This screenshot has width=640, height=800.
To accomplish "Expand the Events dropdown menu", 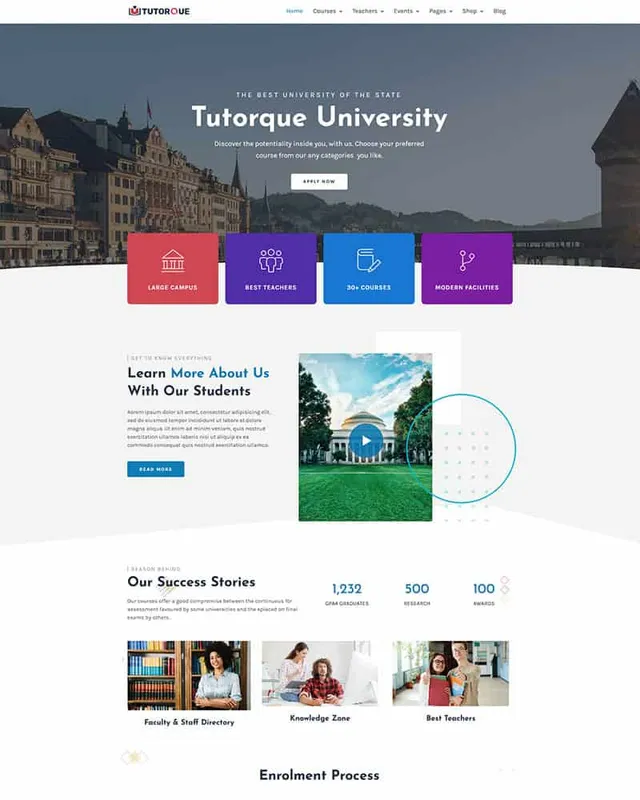I will (406, 11).
